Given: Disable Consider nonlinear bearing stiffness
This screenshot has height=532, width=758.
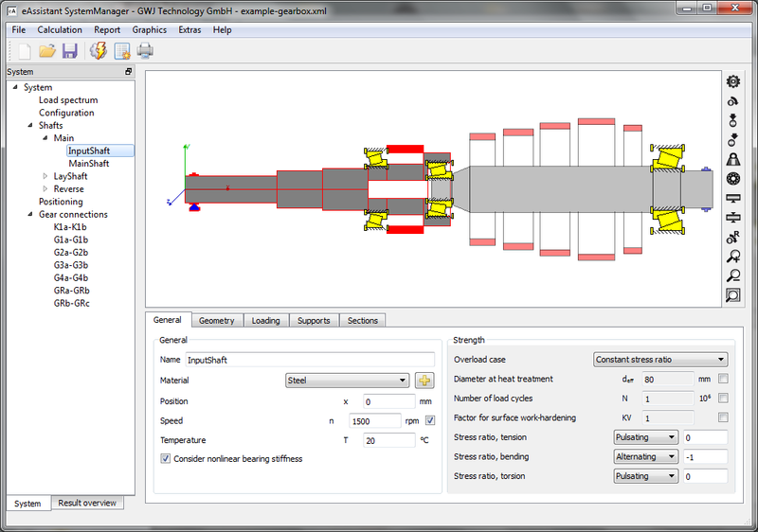Looking at the screenshot, I should pos(166,459).
